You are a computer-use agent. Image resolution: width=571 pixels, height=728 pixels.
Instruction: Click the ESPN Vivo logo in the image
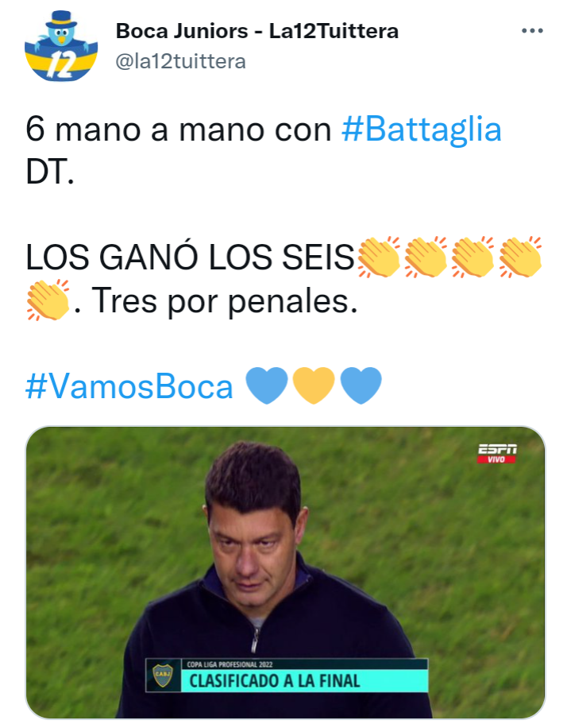(497, 454)
